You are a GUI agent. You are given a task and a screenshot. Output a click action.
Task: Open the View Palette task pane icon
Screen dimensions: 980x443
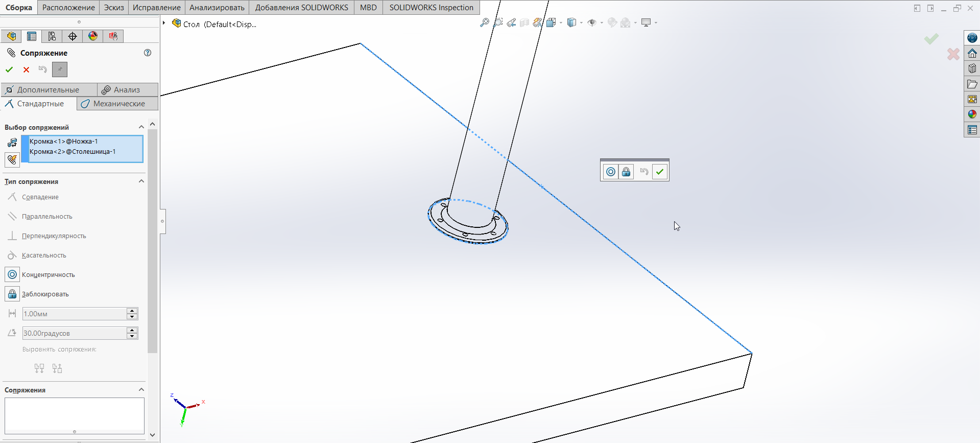pos(972,99)
